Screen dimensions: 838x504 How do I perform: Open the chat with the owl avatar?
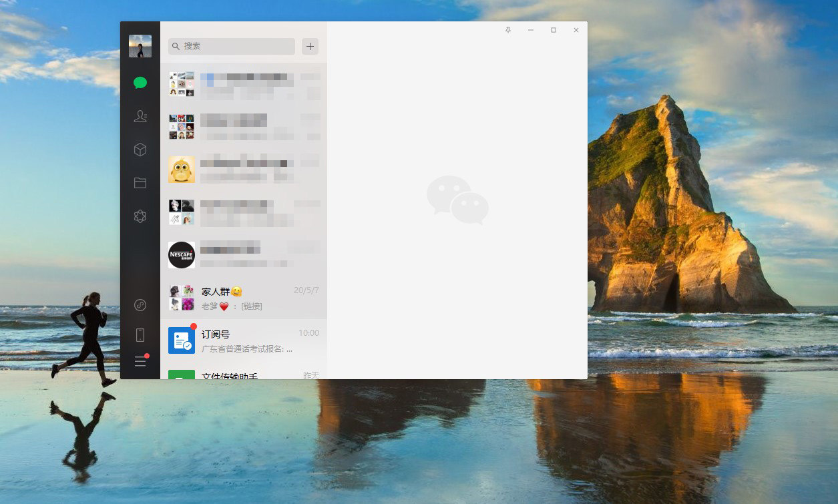click(244, 170)
